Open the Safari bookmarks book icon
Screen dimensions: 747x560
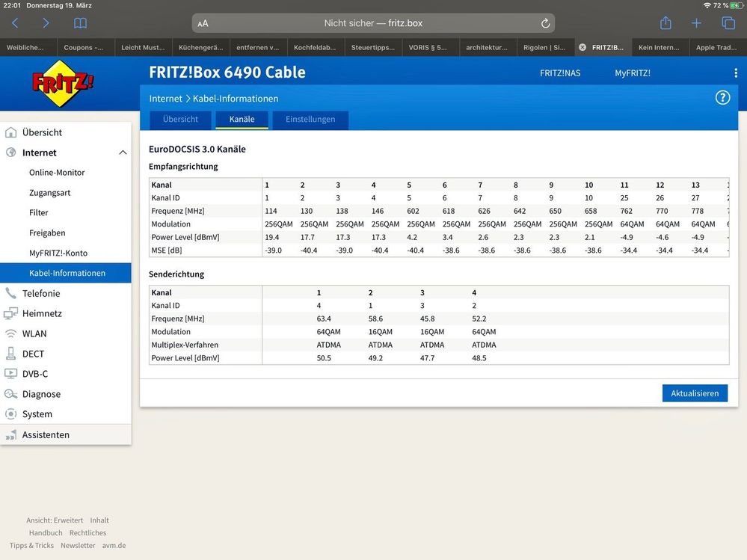click(x=81, y=23)
